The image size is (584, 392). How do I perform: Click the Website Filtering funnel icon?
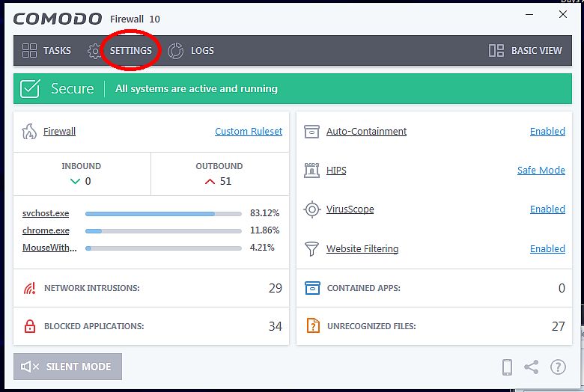point(312,248)
